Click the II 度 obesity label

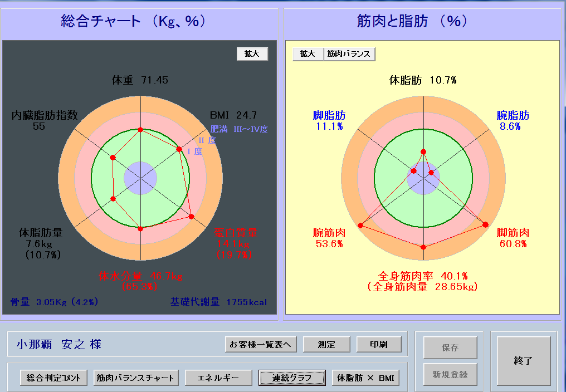[207, 140]
